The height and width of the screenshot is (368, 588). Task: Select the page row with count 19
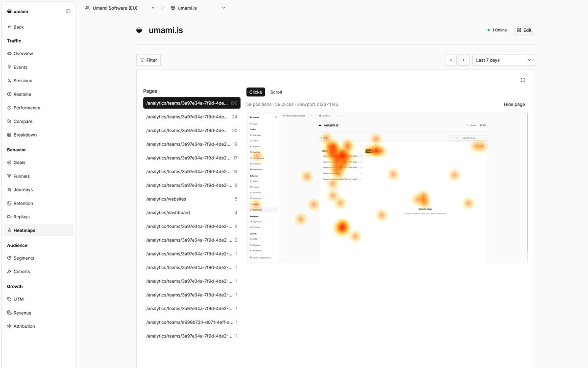click(x=192, y=144)
